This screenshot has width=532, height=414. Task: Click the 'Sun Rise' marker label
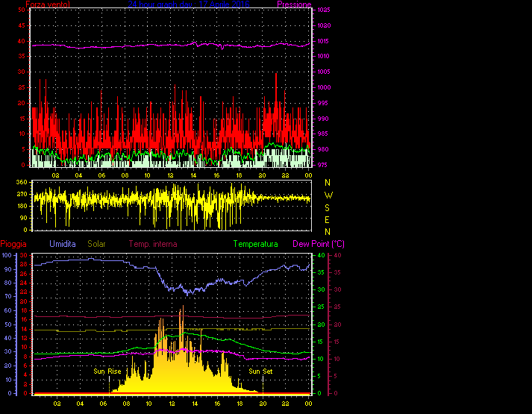107,371
